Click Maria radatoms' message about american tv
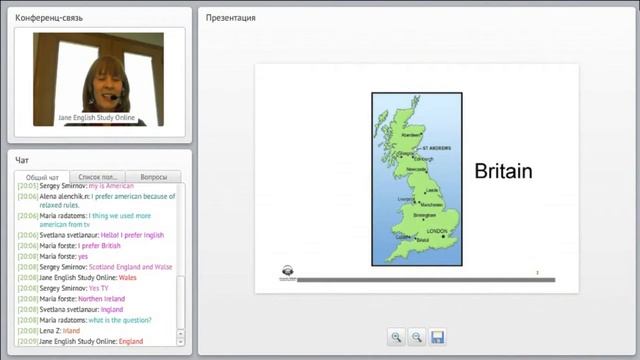Image resolution: width=640 pixels, height=360 pixels. pyautogui.click(x=95, y=220)
